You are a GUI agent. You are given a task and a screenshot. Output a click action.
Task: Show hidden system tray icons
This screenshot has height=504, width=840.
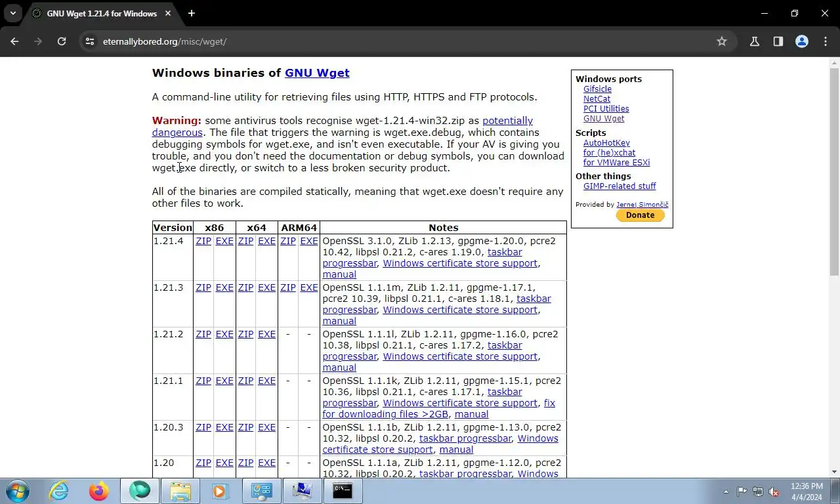[x=726, y=492]
